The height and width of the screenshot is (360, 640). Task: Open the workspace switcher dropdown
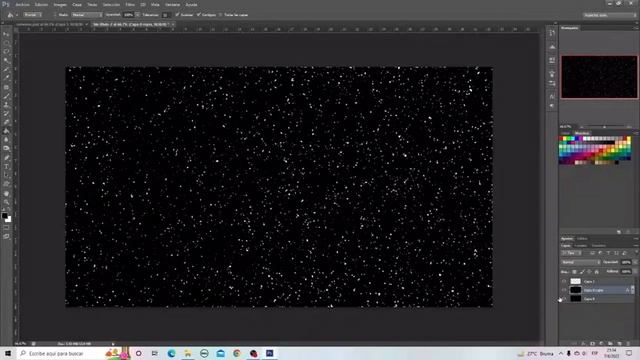[609, 15]
